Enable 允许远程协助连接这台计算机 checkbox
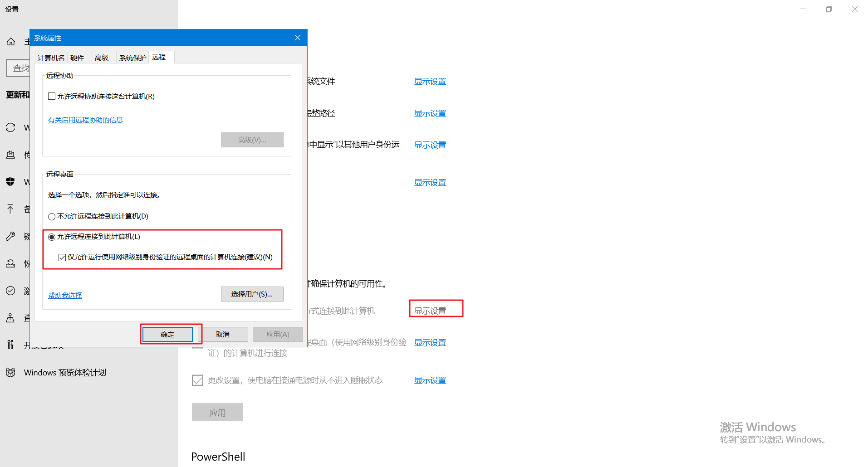This screenshot has height=467, width=868. pyautogui.click(x=52, y=97)
